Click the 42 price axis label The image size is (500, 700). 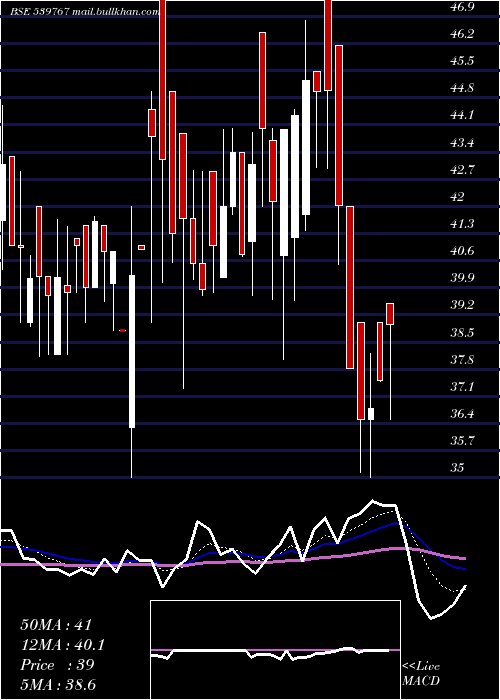458,197
